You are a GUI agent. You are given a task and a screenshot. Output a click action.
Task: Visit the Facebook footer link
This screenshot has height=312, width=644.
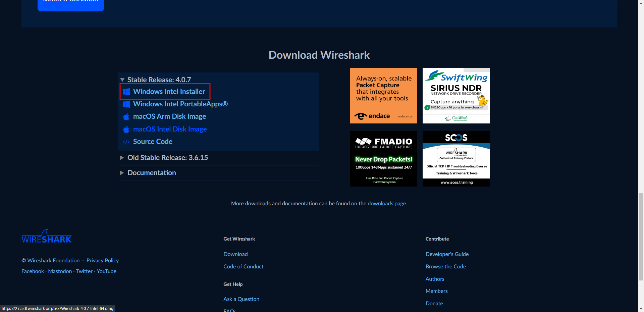[x=33, y=271]
